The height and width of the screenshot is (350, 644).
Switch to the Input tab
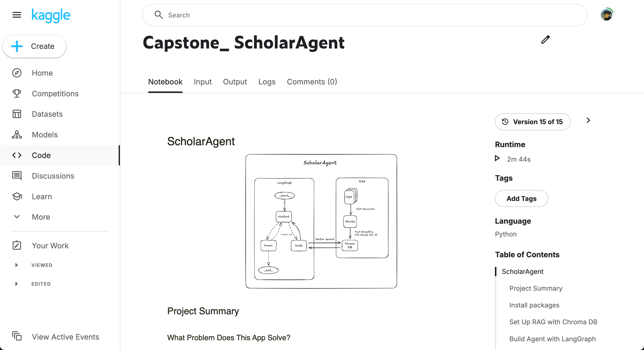(x=203, y=82)
